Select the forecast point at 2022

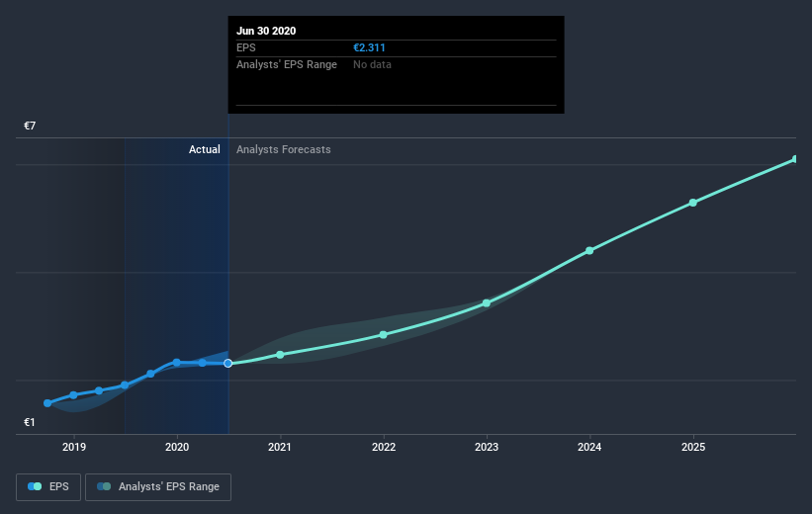pyautogui.click(x=383, y=335)
